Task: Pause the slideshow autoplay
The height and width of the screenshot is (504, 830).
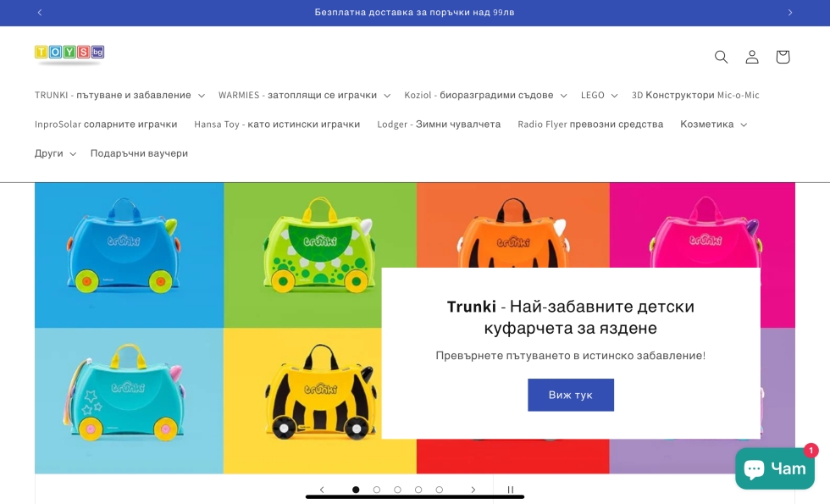Action: (x=510, y=490)
